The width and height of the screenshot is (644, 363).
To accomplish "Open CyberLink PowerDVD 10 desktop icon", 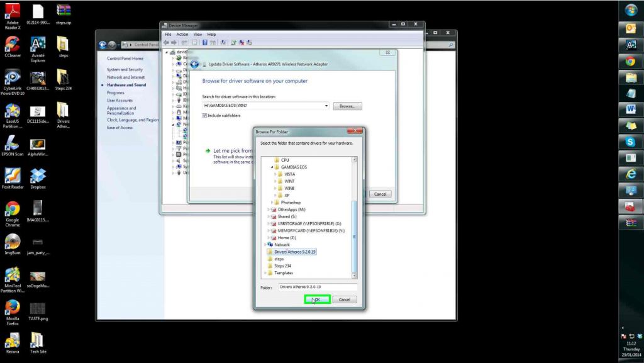I will pyautogui.click(x=13, y=82).
